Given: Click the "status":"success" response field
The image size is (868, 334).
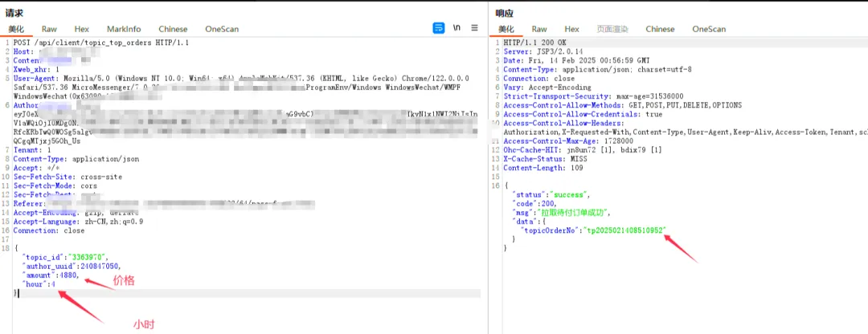Looking at the screenshot, I should tap(551, 194).
